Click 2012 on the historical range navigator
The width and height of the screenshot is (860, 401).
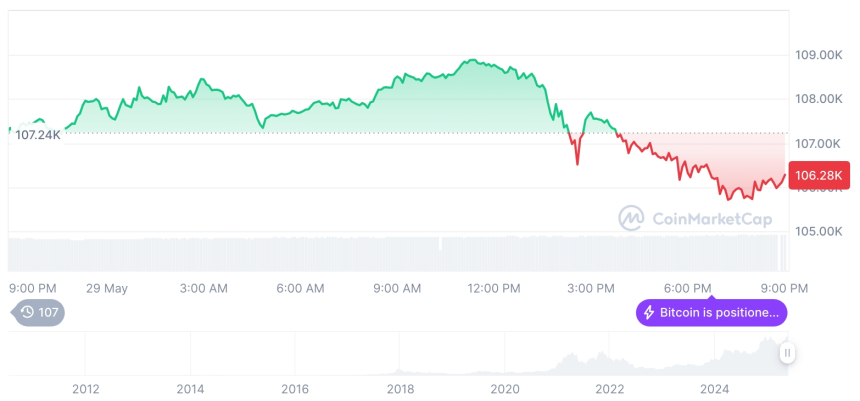(x=85, y=388)
